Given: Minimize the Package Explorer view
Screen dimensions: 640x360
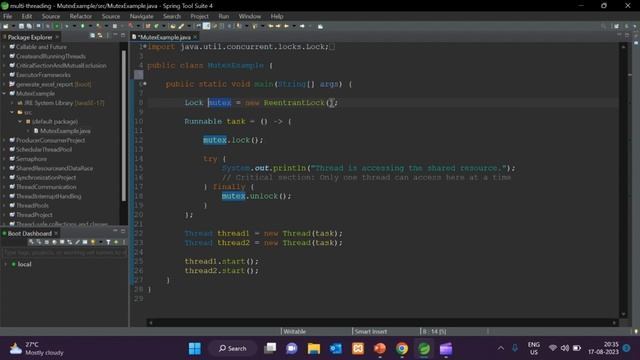Looking at the screenshot, I should point(116,36).
